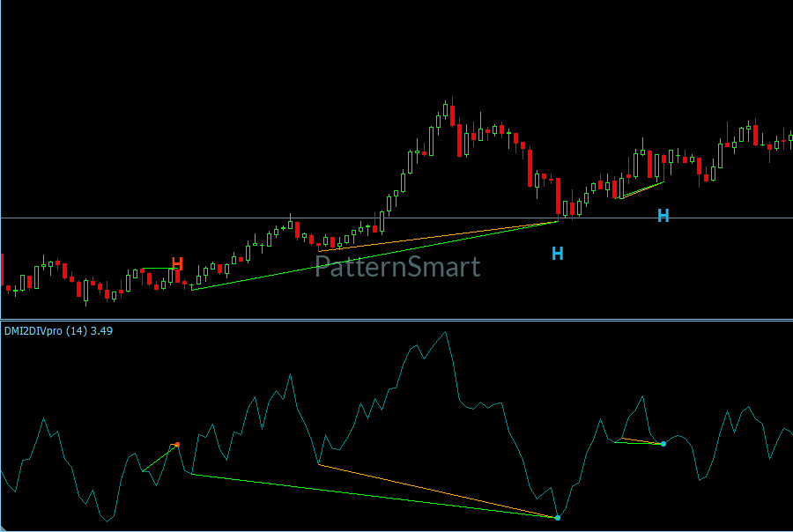The image size is (793, 532).
Task: Click the lower blue H marker below price low
Action: pyautogui.click(x=558, y=254)
